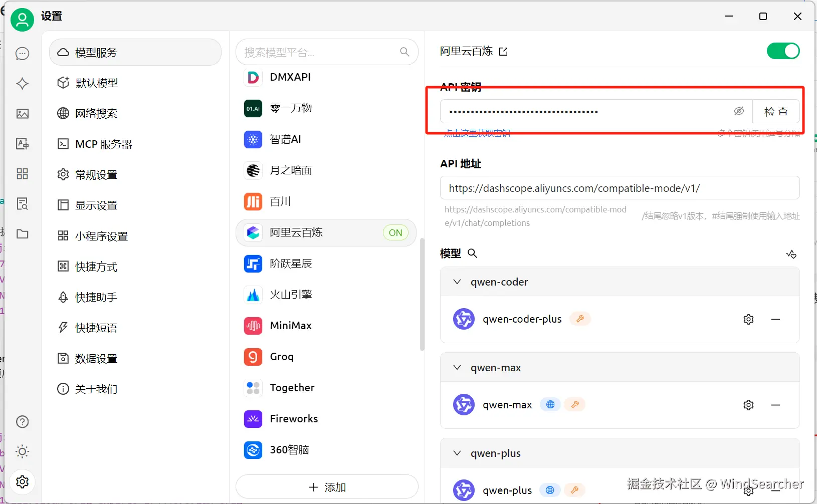
Task: Select 零一万物 provider
Action: [326, 108]
